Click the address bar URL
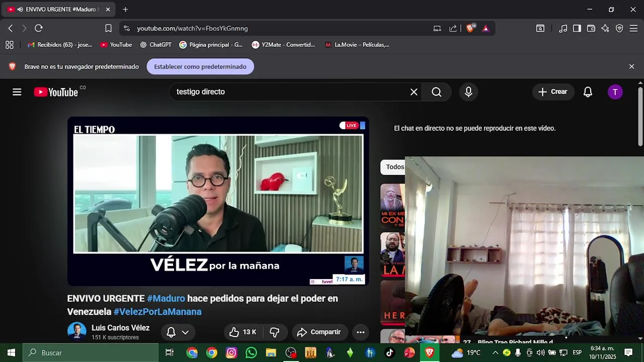644x362 pixels. pyautogui.click(x=192, y=29)
